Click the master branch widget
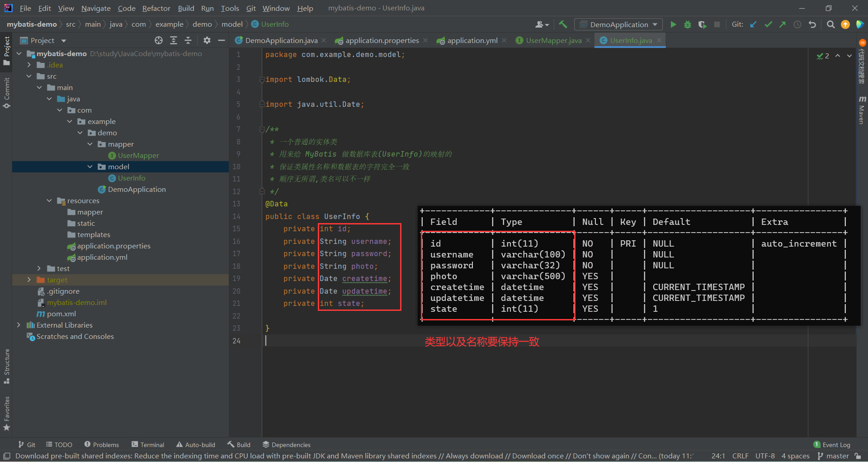The height and width of the screenshot is (462, 868). point(833,456)
